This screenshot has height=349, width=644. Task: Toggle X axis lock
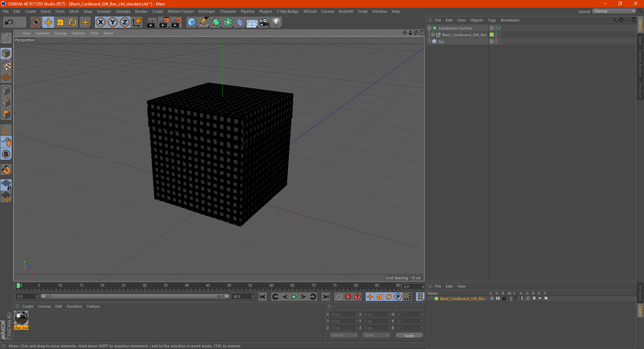click(100, 22)
